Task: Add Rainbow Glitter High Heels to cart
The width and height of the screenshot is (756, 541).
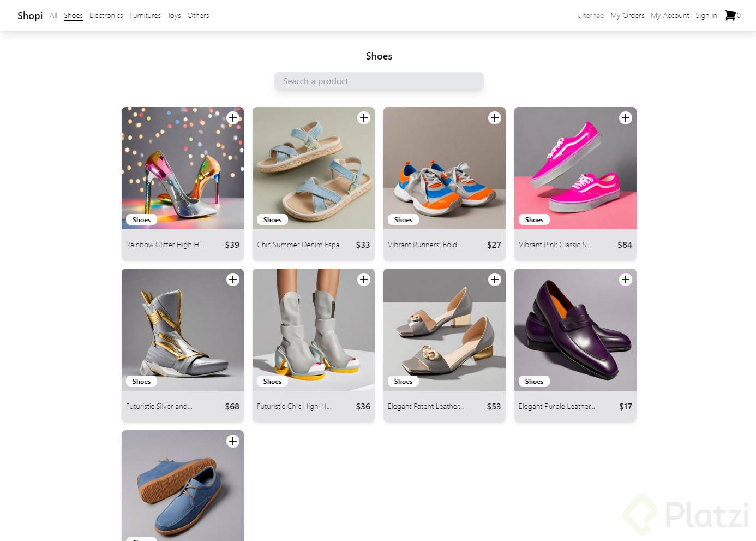Action: pos(233,118)
